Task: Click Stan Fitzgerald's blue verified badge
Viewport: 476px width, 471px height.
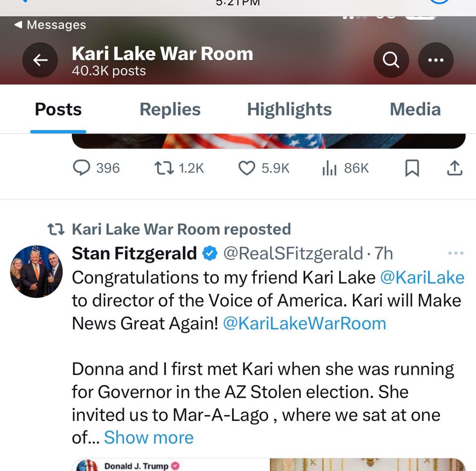Action: (210, 253)
